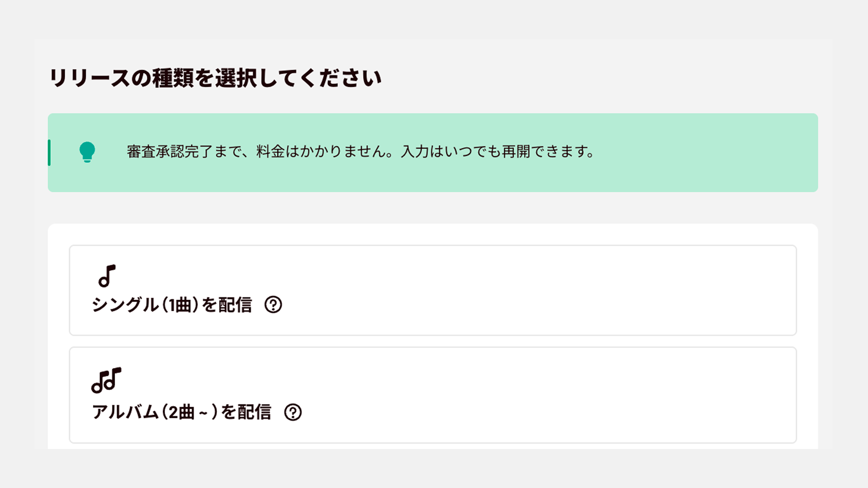Open help for アルバム(2曲~)を配信
868x488 pixels.
[x=293, y=412]
